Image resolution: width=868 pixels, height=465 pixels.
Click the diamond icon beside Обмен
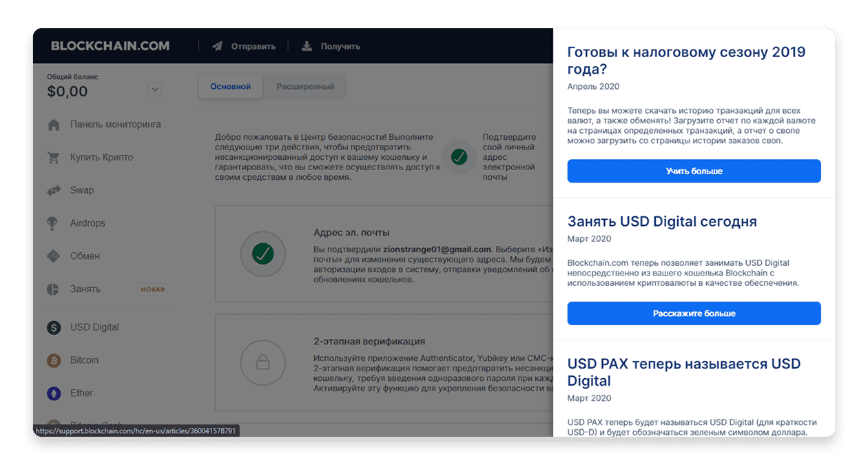(53, 256)
